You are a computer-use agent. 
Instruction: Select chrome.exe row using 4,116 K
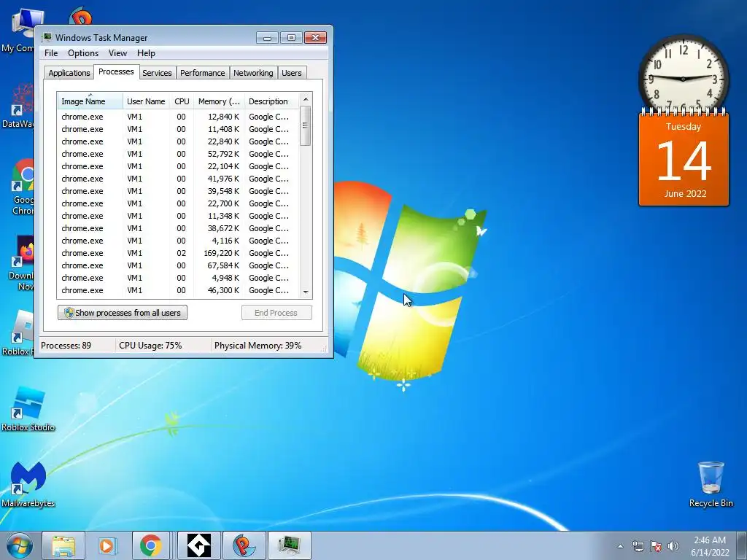[178, 241]
